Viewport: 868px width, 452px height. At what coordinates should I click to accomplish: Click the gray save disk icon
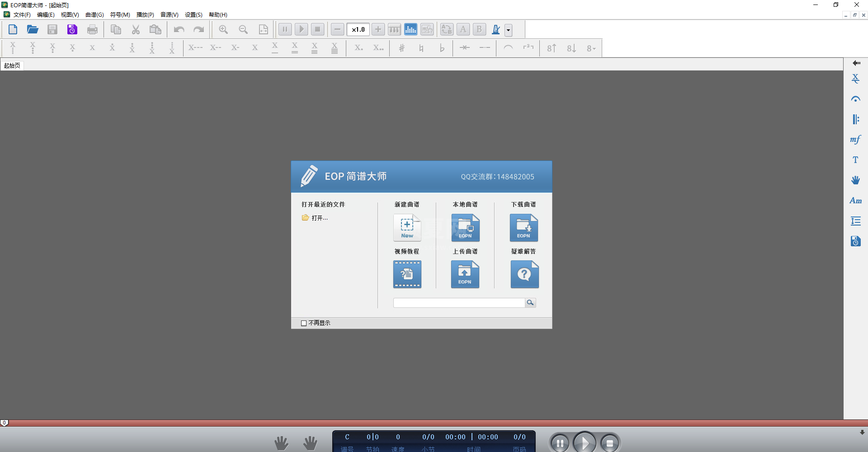coord(52,30)
